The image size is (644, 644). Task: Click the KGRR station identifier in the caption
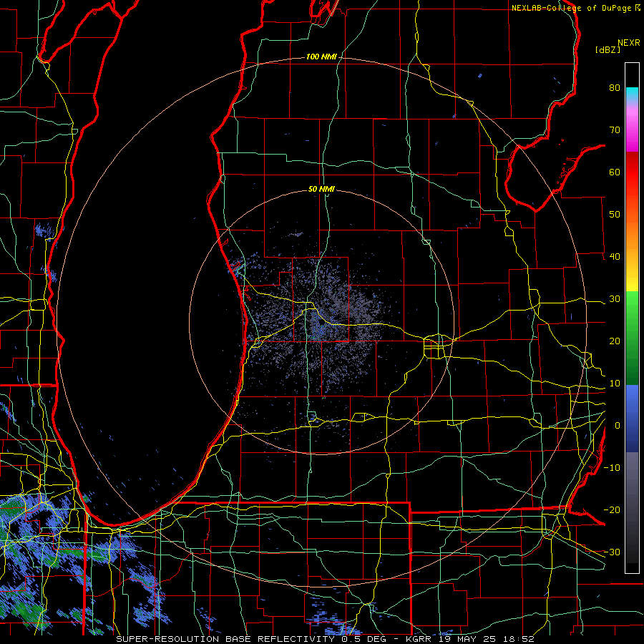(x=419, y=639)
